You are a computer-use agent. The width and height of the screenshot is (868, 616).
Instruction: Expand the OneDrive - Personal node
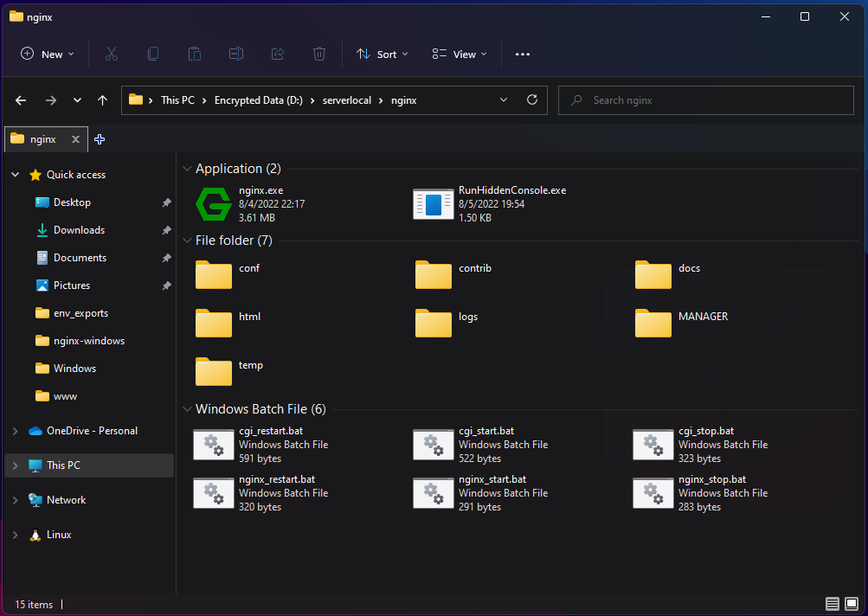tap(16, 431)
